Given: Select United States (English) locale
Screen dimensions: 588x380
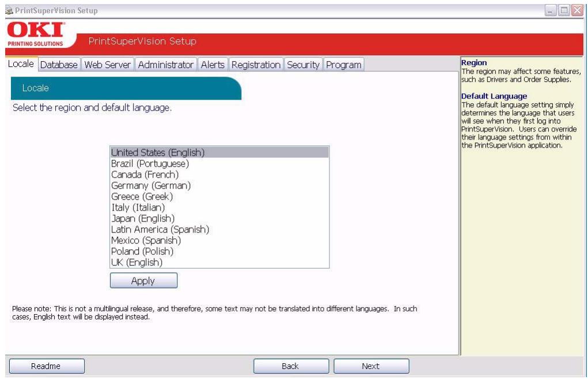Looking at the screenshot, I should [x=219, y=152].
